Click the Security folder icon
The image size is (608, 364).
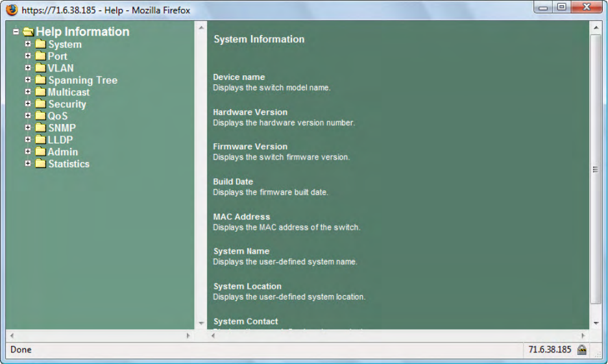coord(40,104)
